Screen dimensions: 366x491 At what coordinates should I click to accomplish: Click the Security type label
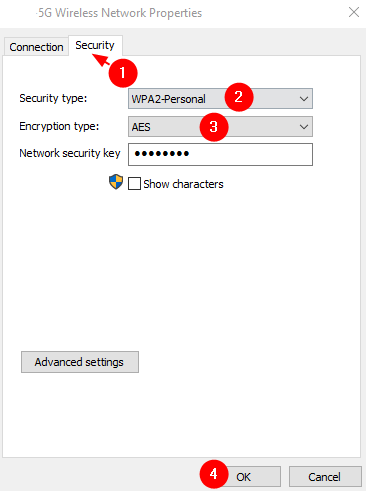click(x=53, y=99)
